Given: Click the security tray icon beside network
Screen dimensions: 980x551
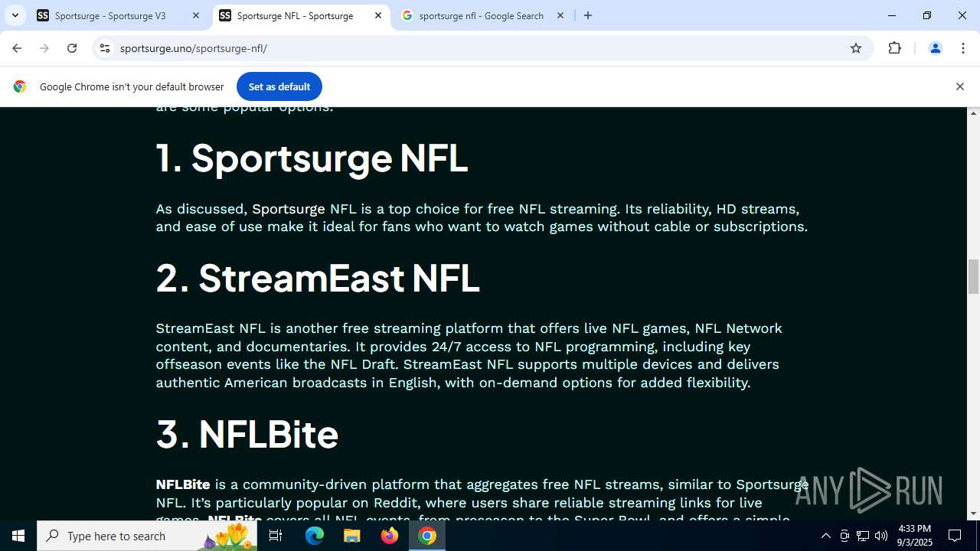Looking at the screenshot, I should (844, 536).
